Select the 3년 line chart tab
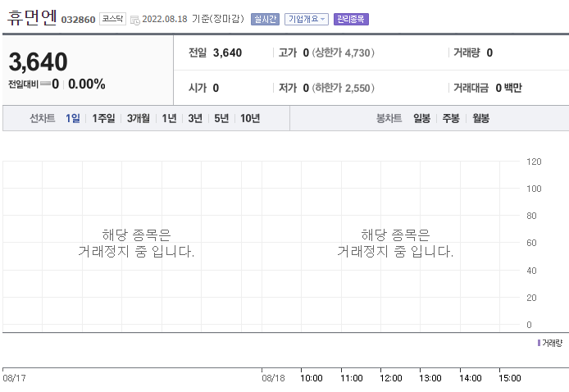Viewport: 569px width, 392px height. coord(195,118)
